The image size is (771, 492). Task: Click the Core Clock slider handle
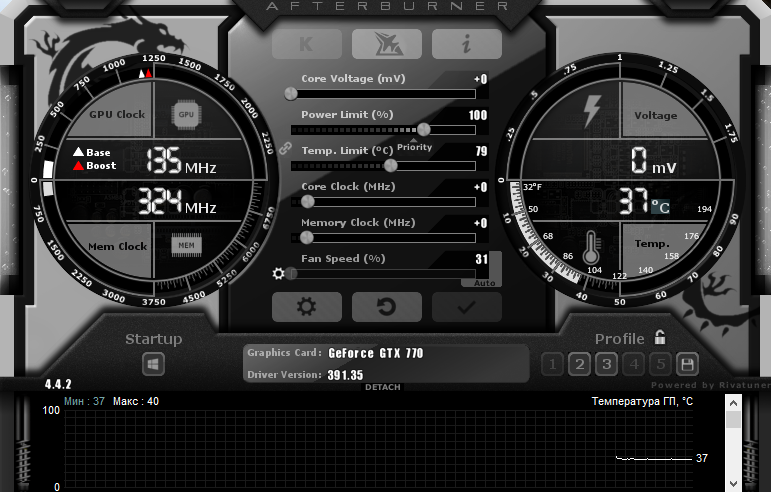[x=308, y=202]
